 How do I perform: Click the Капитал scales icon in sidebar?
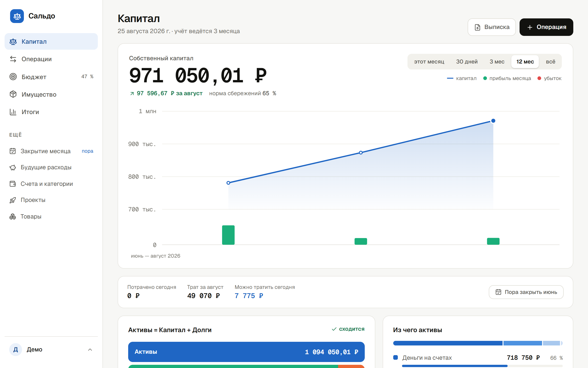pos(13,42)
